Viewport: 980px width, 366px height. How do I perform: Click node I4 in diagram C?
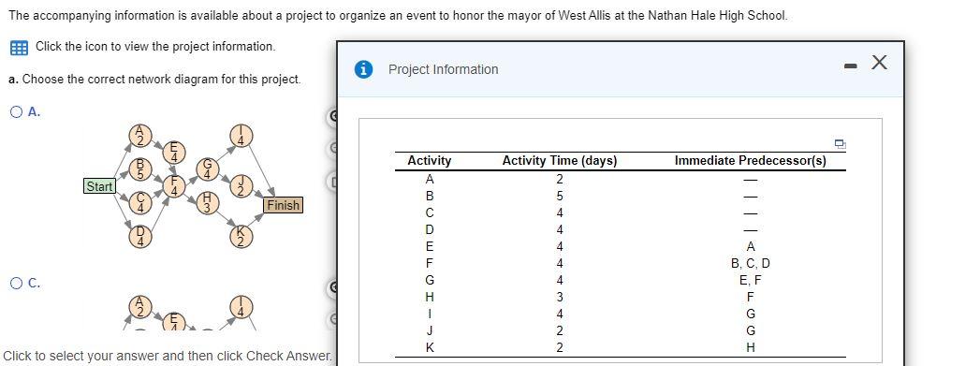[x=241, y=306]
